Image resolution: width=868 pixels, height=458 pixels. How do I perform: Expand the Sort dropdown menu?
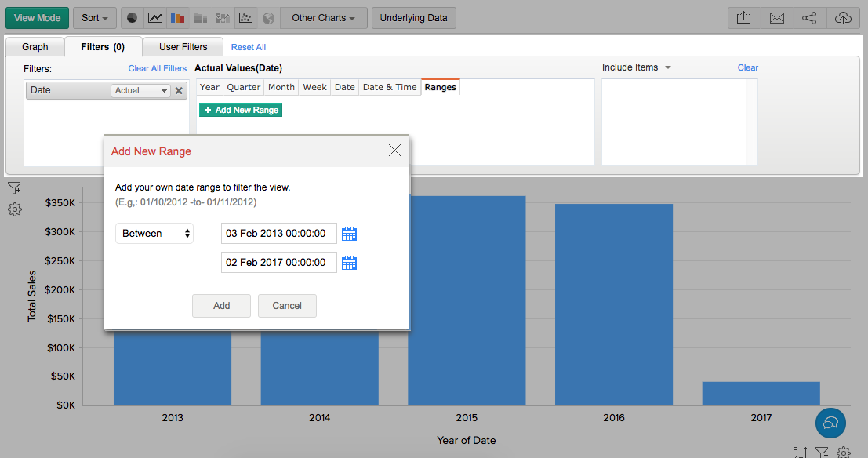tap(95, 18)
